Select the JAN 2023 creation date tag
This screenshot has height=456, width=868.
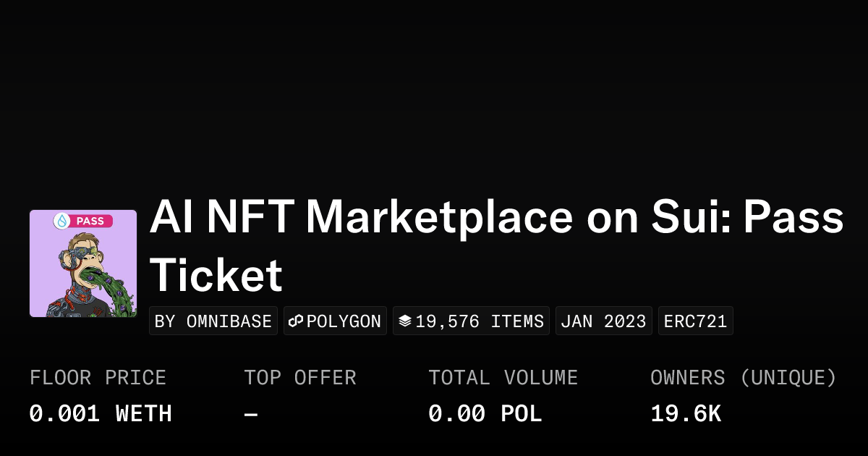603,321
